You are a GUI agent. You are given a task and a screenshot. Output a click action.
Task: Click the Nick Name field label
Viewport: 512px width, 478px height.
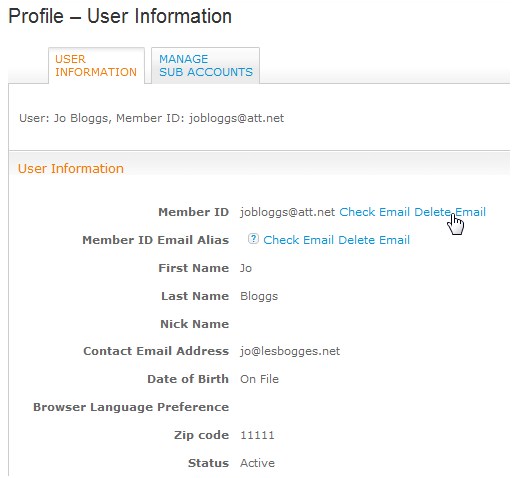[x=195, y=324]
